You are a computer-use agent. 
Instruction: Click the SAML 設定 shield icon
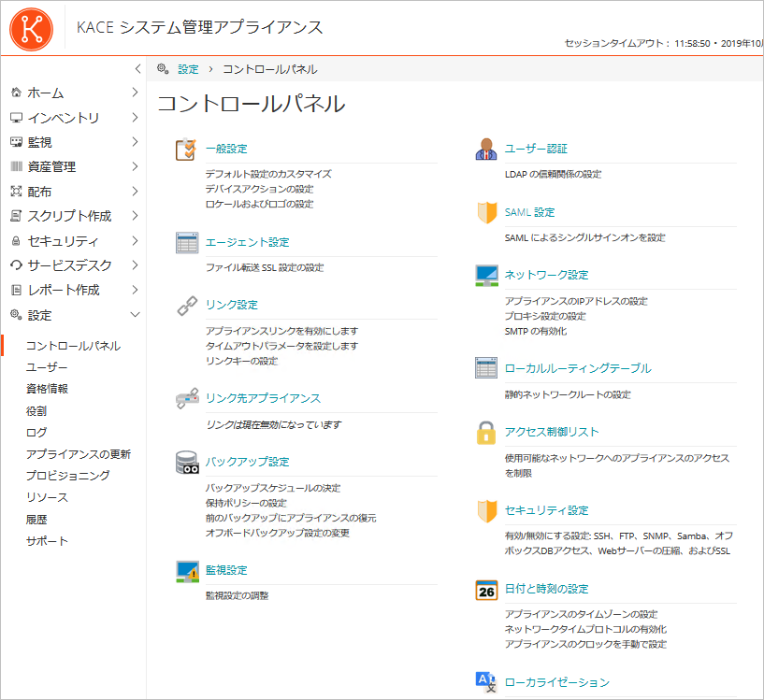(487, 213)
